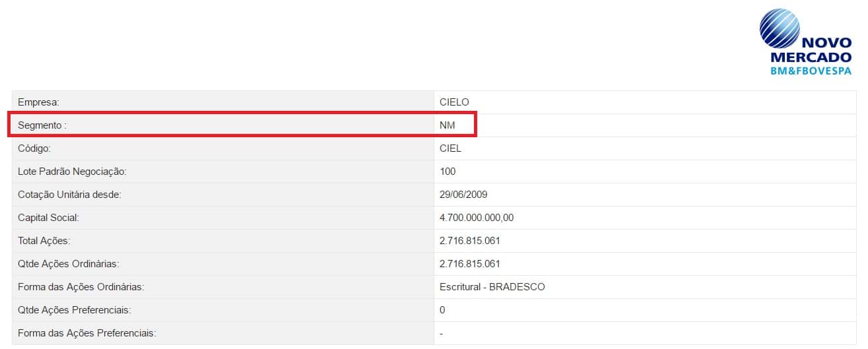
Task: Click the 'Total Ações:' label
Action: point(44,241)
